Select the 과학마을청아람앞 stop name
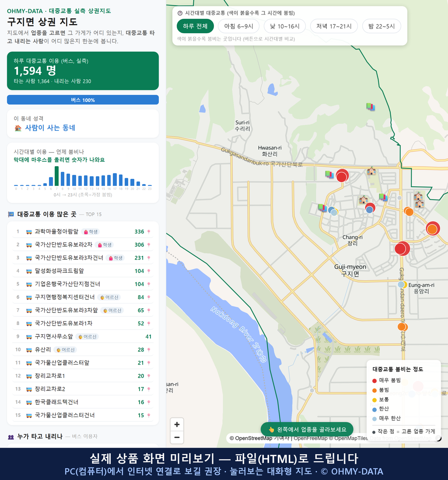448x480 pixels. [56, 231]
